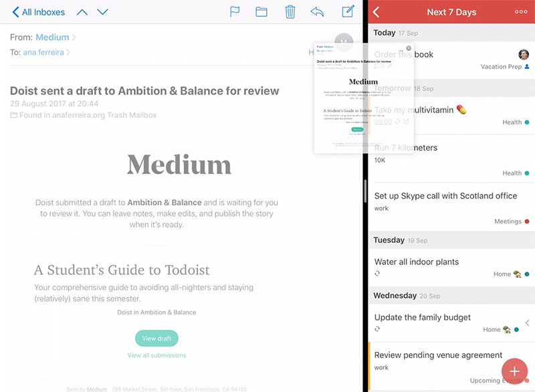Show next message with down arrow
Screen dimensions: 535x392
[x=102, y=12]
